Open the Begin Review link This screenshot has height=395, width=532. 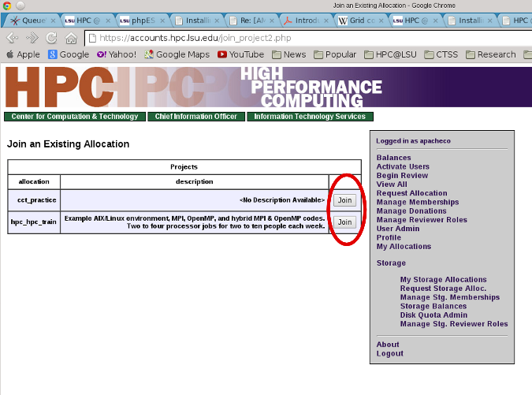click(x=402, y=175)
